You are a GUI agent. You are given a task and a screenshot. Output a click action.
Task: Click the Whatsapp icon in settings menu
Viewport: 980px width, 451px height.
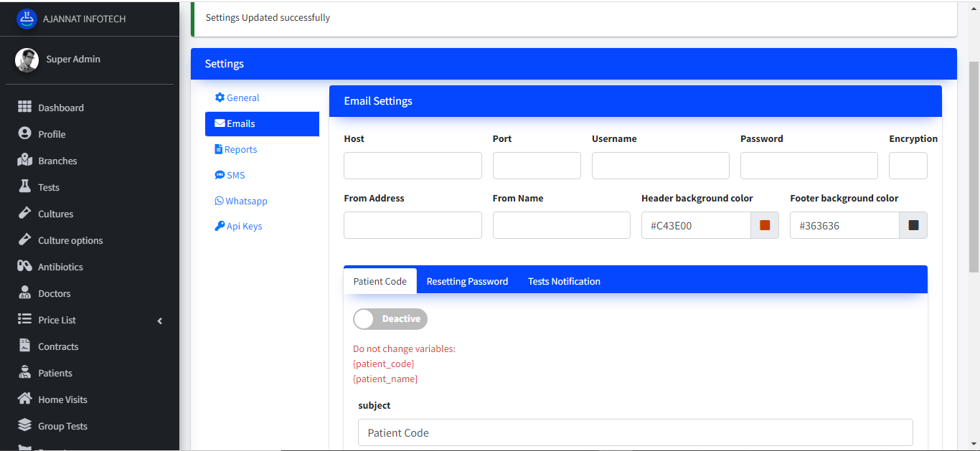(x=219, y=201)
